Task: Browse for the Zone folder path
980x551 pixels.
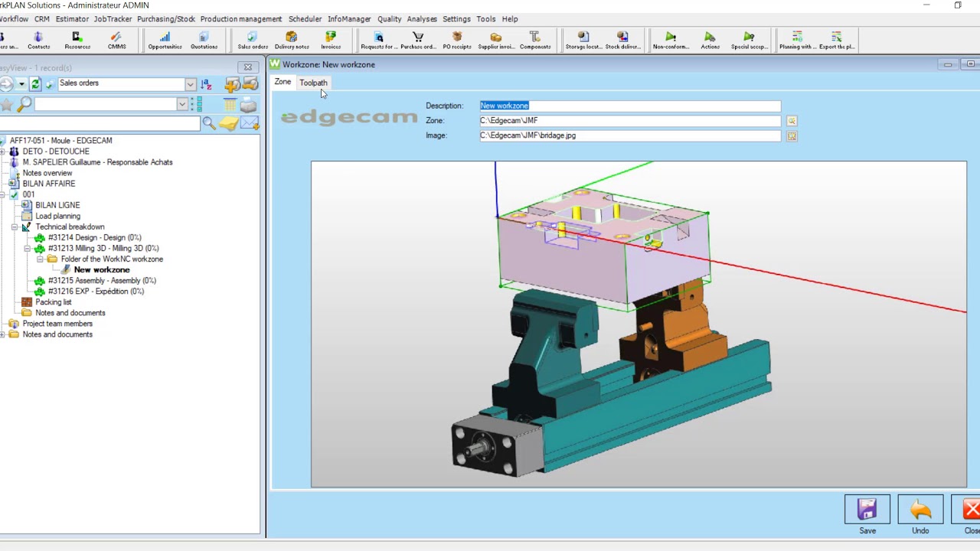Action: 792,121
